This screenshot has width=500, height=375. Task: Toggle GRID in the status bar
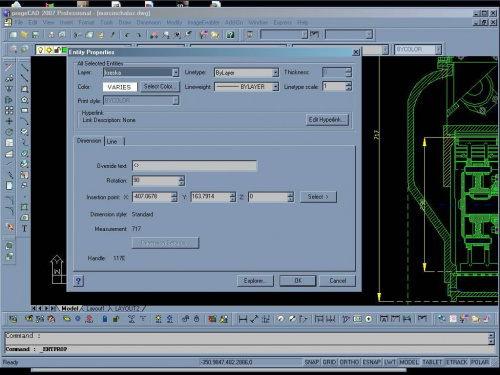(329, 362)
